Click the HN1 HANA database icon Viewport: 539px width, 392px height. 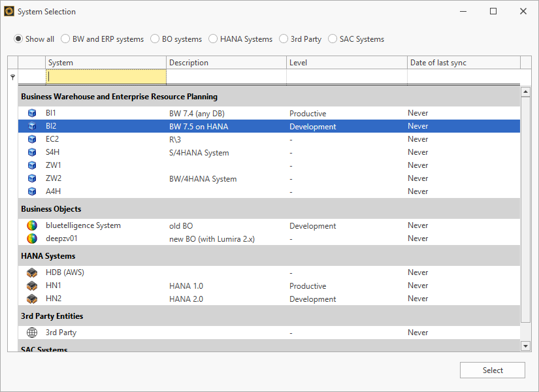click(33, 286)
